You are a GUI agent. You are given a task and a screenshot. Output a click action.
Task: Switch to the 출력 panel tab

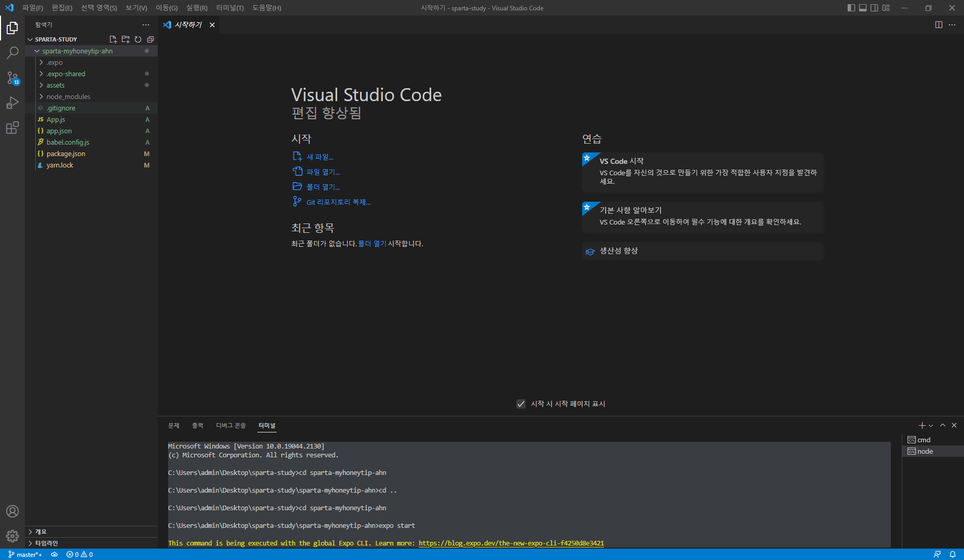click(198, 426)
